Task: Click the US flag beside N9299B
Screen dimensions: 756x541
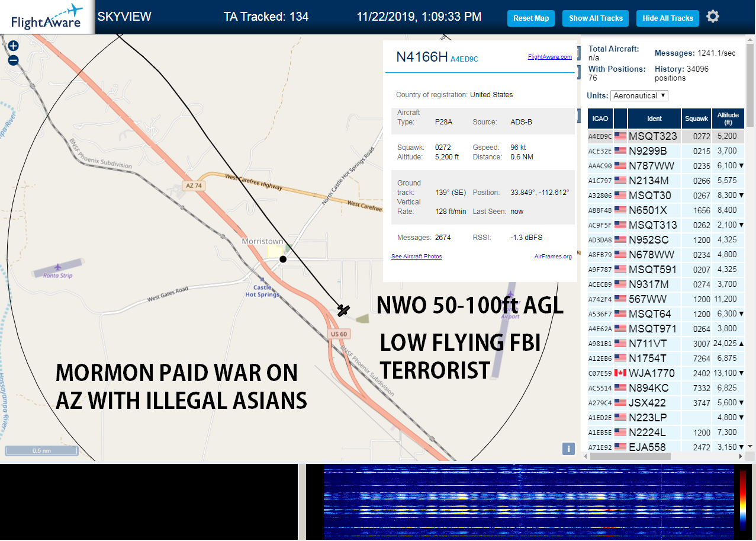Action: tap(620, 151)
